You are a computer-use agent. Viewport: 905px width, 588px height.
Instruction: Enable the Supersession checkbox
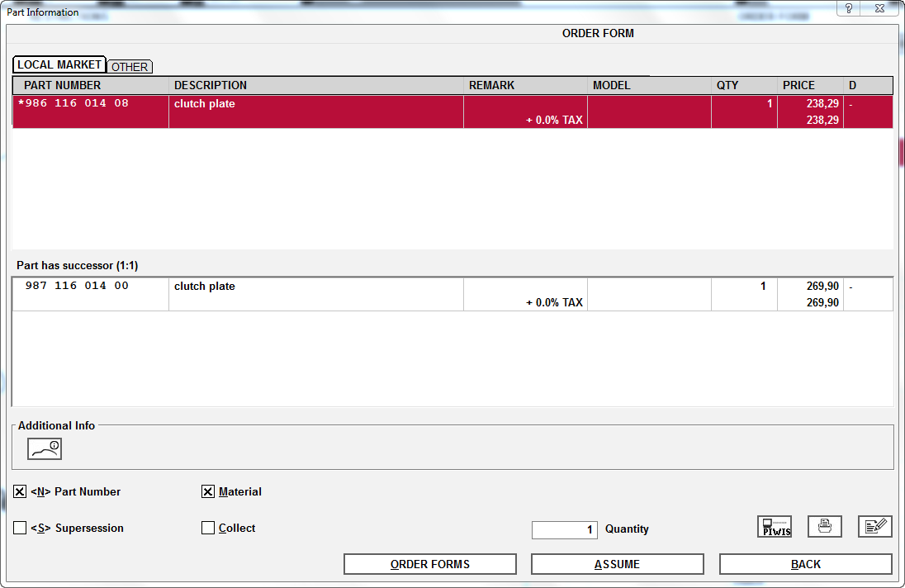20,529
